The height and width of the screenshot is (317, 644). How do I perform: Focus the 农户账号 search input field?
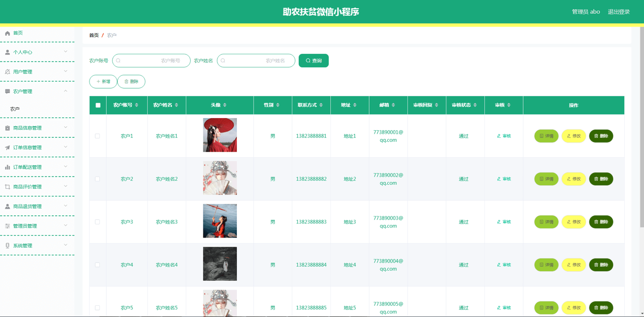152,61
